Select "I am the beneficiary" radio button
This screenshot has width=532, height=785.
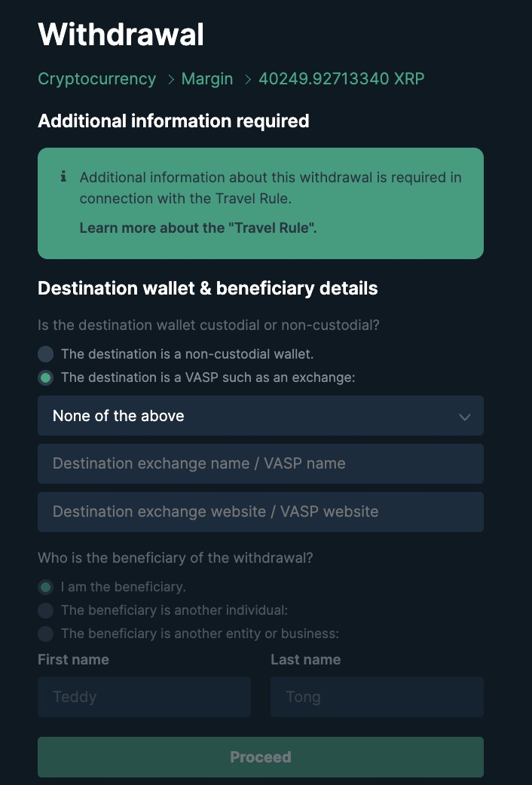[x=46, y=587]
